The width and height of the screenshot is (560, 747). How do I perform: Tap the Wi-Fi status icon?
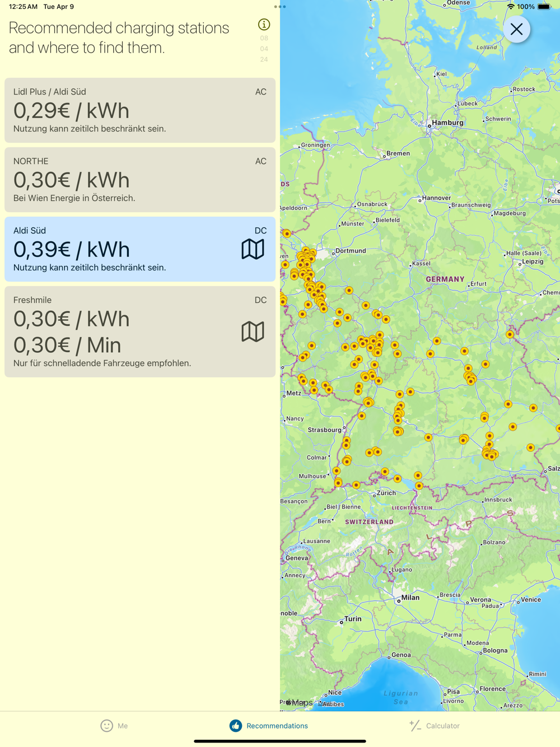tap(511, 7)
